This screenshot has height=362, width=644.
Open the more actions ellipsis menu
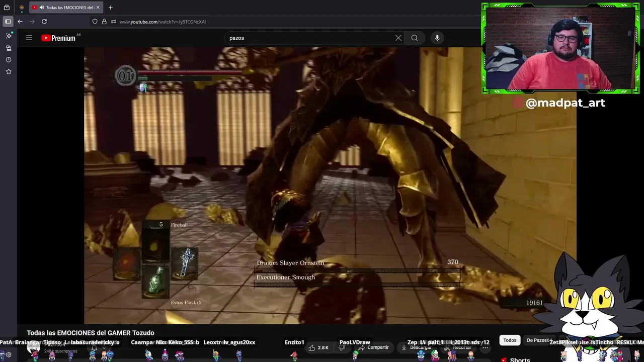click(x=485, y=347)
